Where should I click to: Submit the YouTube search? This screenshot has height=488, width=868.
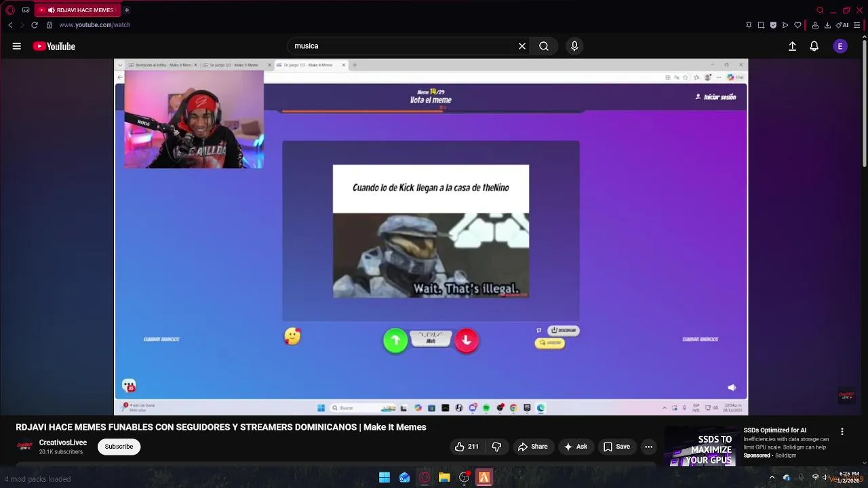click(x=544, y=46)
